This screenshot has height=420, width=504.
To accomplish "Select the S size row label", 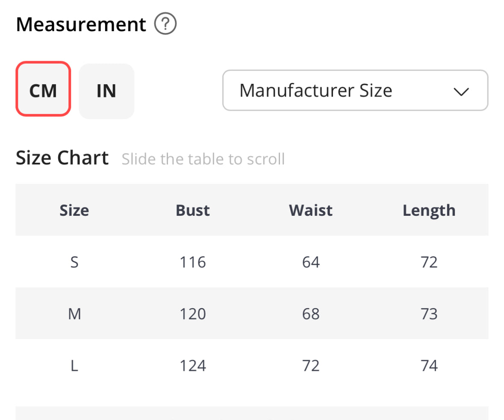I will (74, 262).
